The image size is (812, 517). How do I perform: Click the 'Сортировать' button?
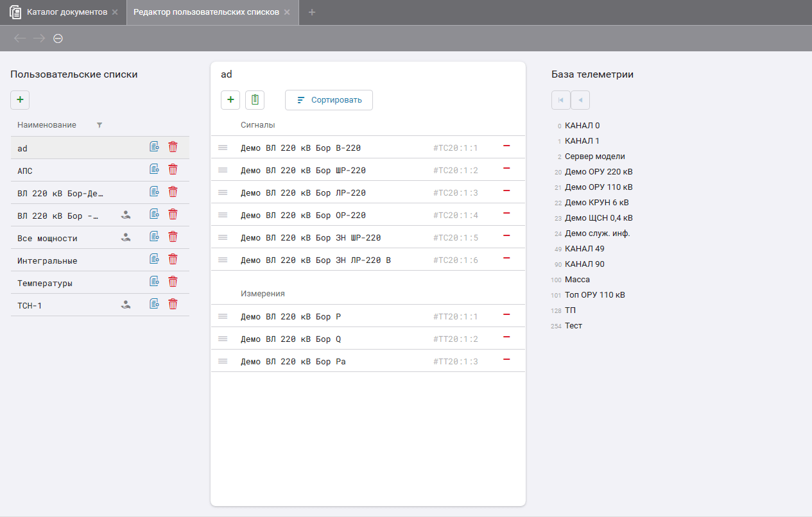[329, 100]
